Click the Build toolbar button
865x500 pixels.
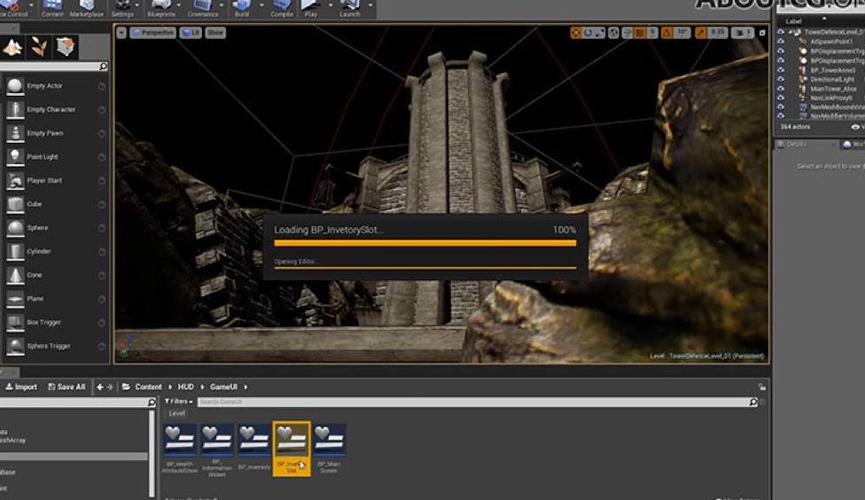coord(242,8)
